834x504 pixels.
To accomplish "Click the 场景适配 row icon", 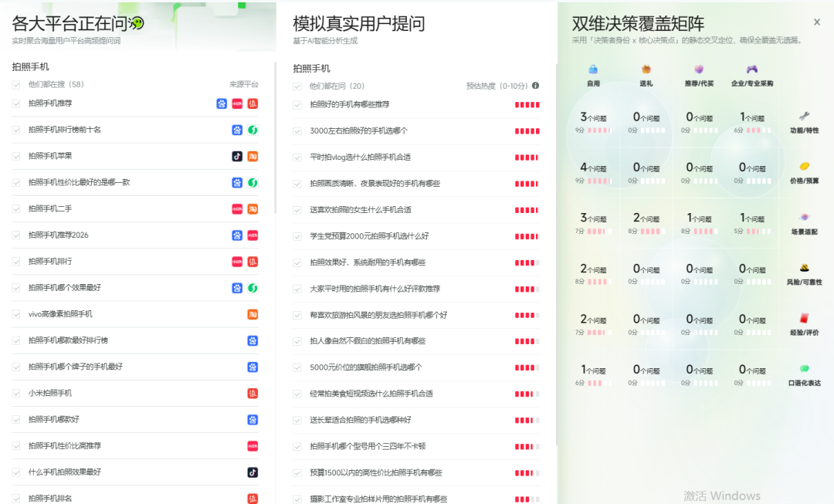I will pyautogui.click(x=804, y=217).
